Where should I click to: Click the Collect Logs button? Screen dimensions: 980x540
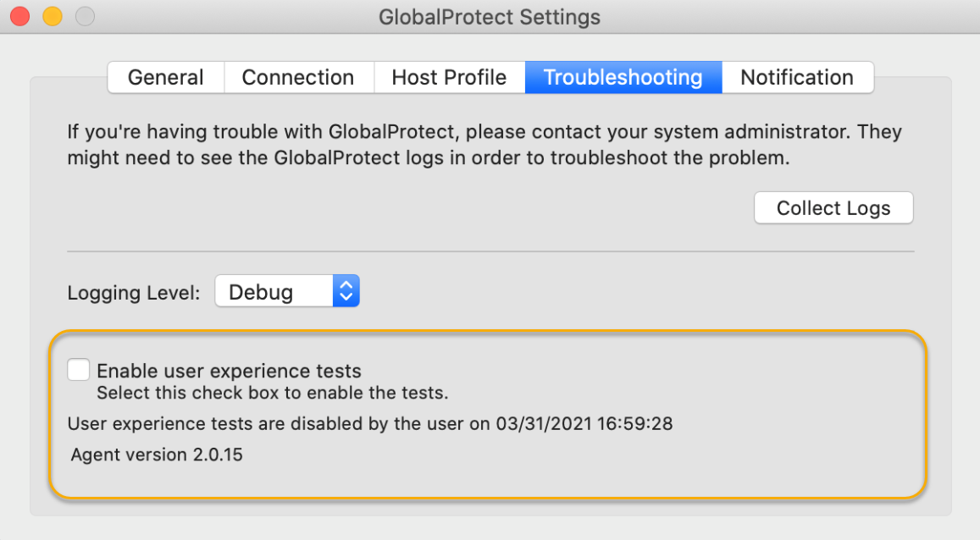[833, 207]
